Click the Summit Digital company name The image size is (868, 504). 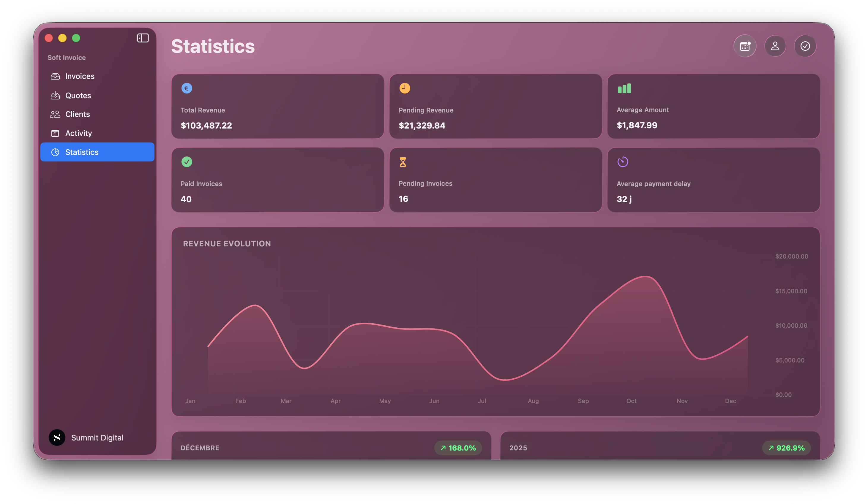(x=97, y=438)
